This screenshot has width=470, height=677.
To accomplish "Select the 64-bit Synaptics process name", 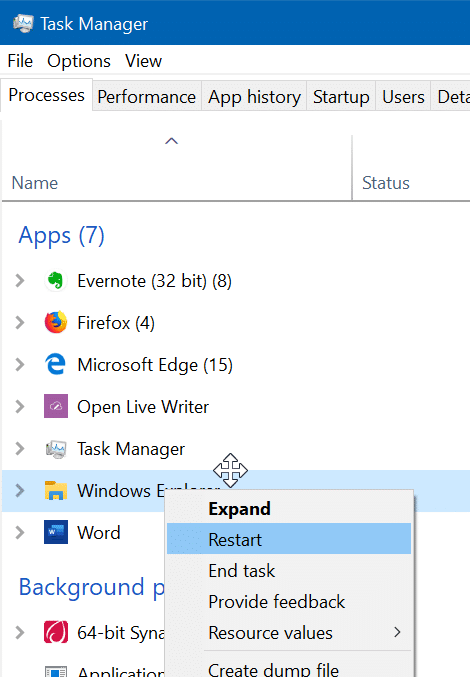I will point(121,633).
